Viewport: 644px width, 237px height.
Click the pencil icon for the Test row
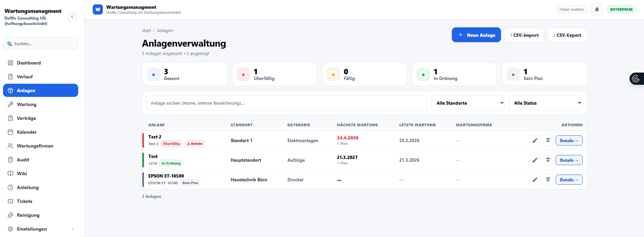coord(535,160)
